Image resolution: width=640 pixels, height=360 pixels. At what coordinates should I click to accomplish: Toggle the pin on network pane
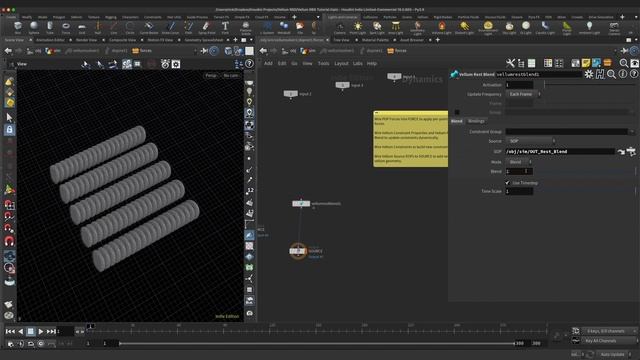point(624,51)
